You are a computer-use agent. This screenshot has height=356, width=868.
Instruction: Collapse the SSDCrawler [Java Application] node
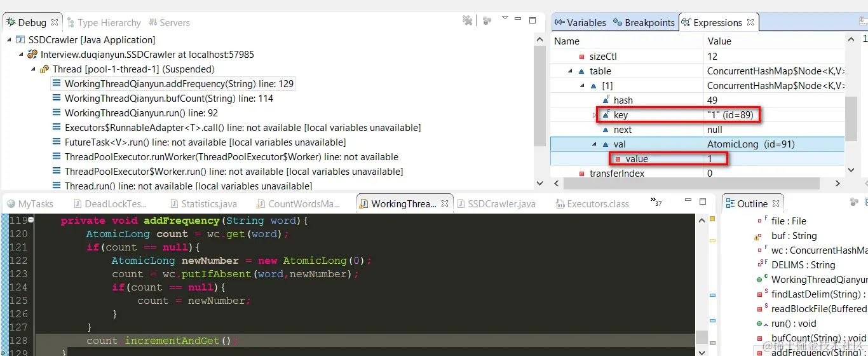pyautogui.click(x=10, y=40)
